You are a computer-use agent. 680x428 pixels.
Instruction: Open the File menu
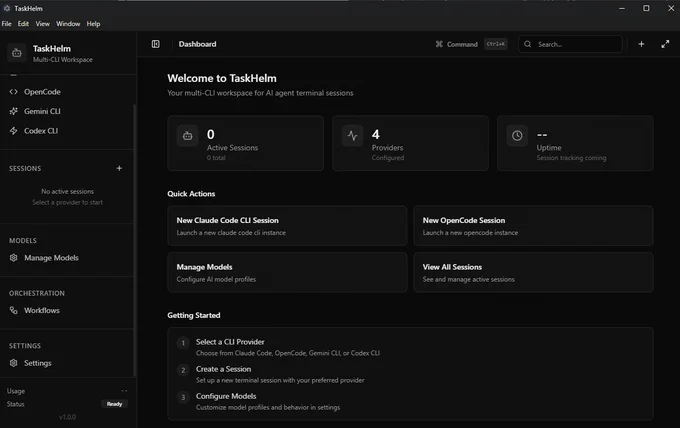click(x=7, y=24)
